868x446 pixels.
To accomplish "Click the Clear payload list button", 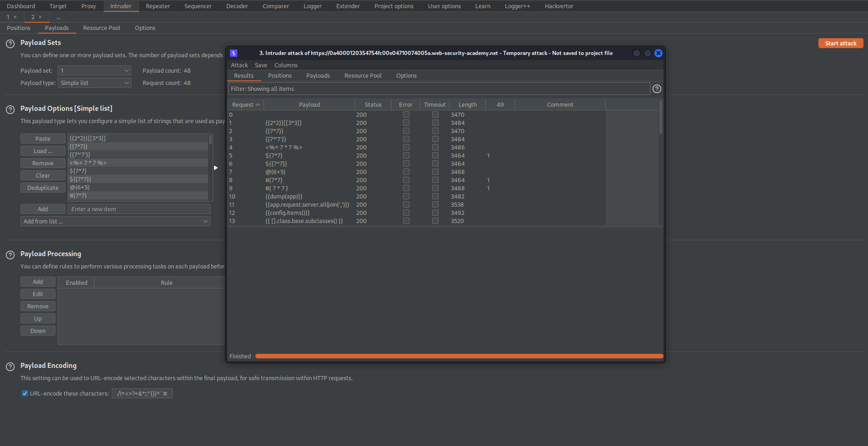I will pos(43,175).
